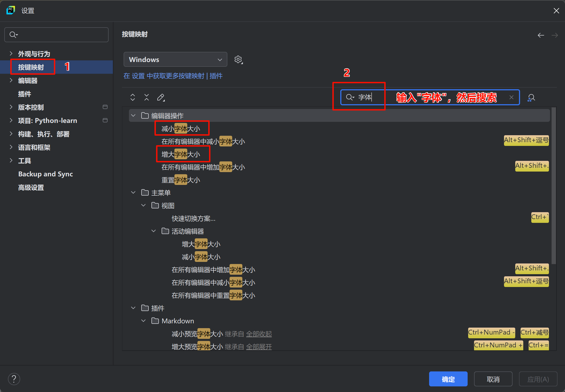The width and height of the screenshot is (565, 392).
Task: Click the 插件 link under keymap dropdown
Action: (216, 76)
